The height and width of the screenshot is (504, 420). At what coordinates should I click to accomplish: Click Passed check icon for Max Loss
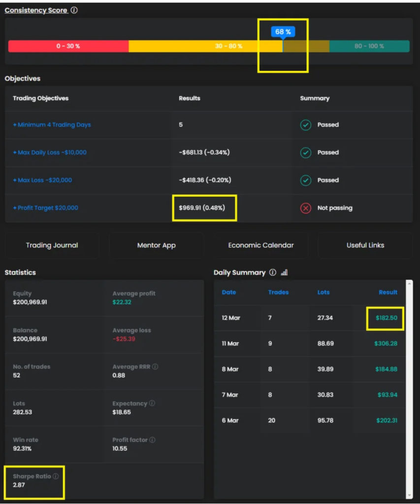[306, 180]
